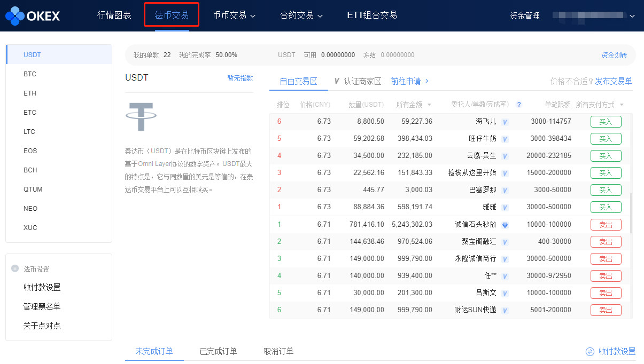Show the 取消订单 tab
This screenshot has width=644, height=364.
click(278, 351)
